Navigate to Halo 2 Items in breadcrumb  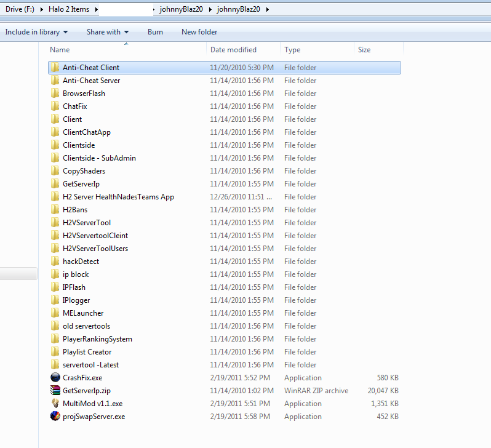[x=68, y=10]
